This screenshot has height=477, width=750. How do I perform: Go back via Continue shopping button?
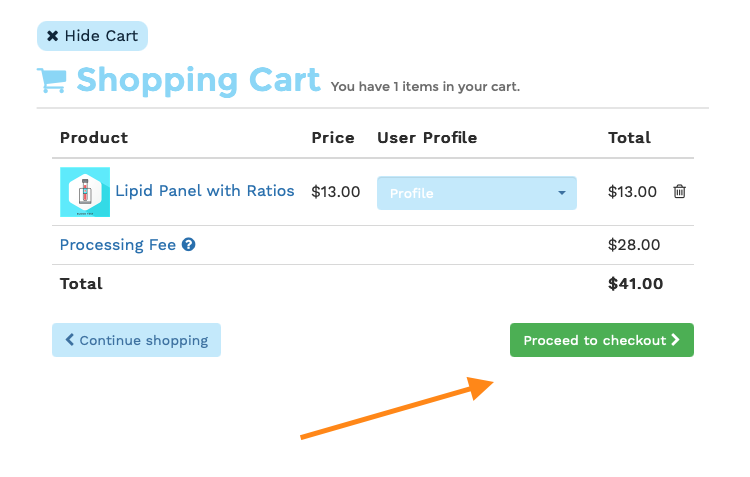136,340
